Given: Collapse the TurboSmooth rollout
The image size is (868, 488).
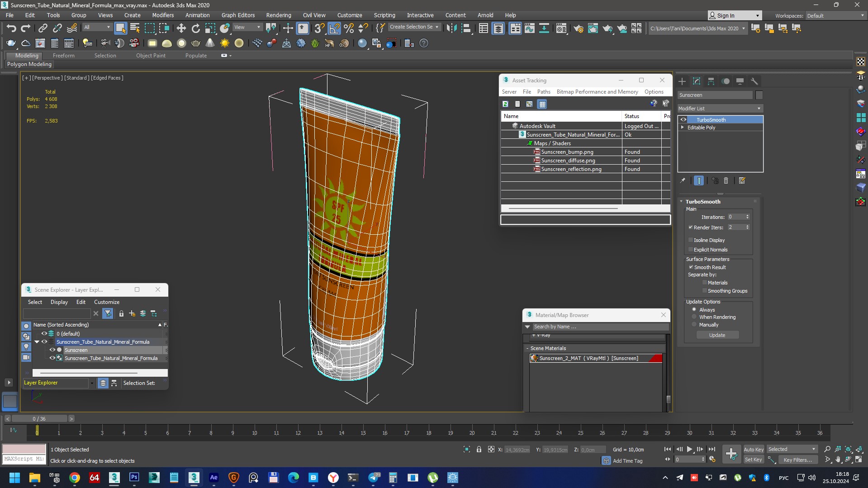Looking at the screenshot, I should (682, 202).
